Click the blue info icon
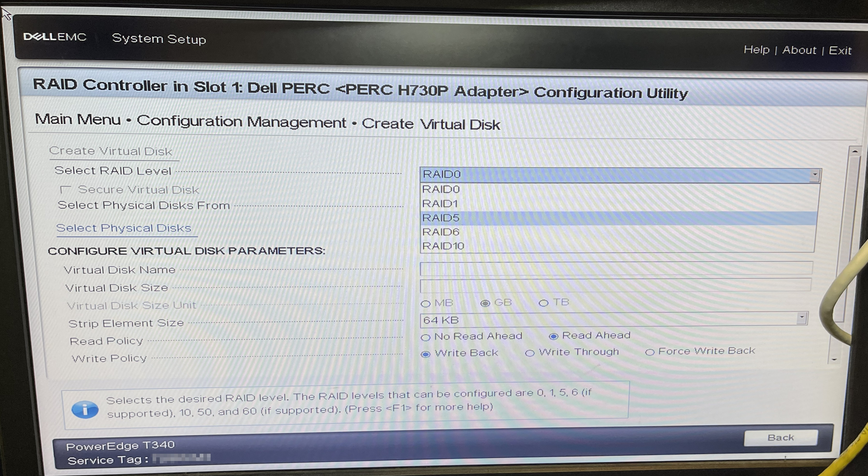 85,410
